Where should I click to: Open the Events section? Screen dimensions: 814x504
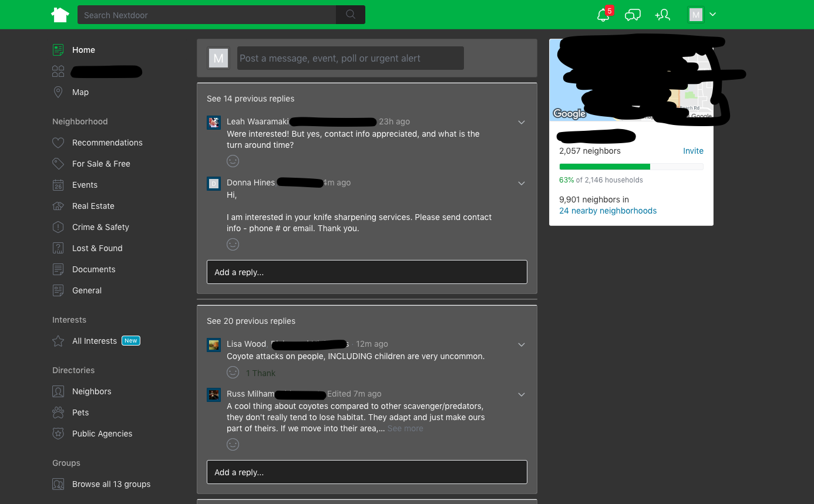85,185
